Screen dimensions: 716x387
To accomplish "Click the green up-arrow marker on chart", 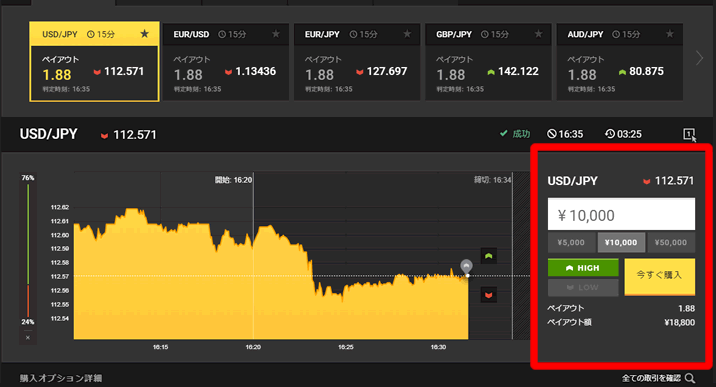I will pos(489,256).
